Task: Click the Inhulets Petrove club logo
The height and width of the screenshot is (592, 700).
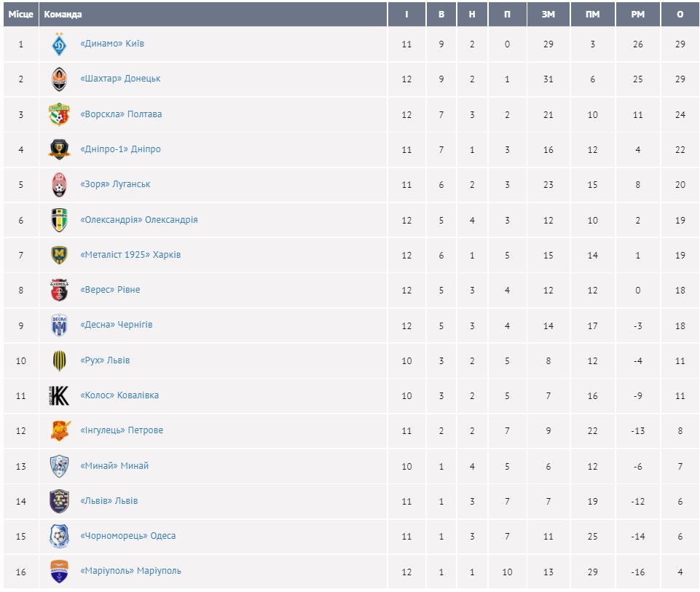Action: coord(59,430)
